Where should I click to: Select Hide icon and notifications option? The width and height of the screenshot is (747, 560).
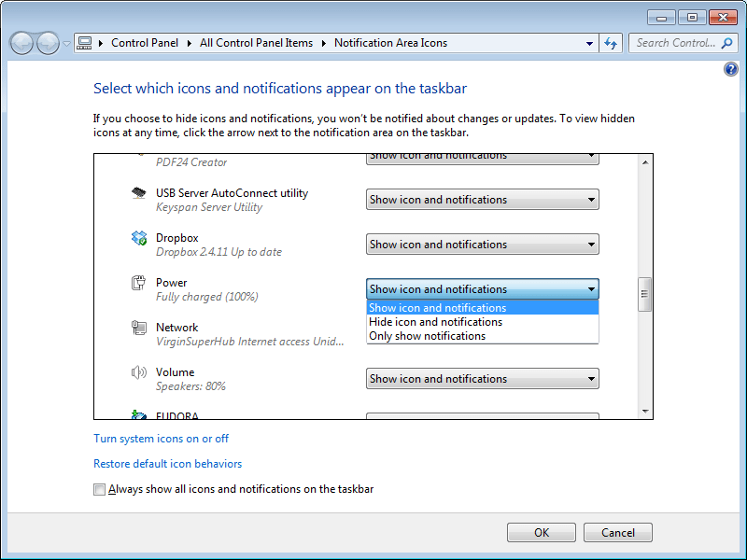482,322
